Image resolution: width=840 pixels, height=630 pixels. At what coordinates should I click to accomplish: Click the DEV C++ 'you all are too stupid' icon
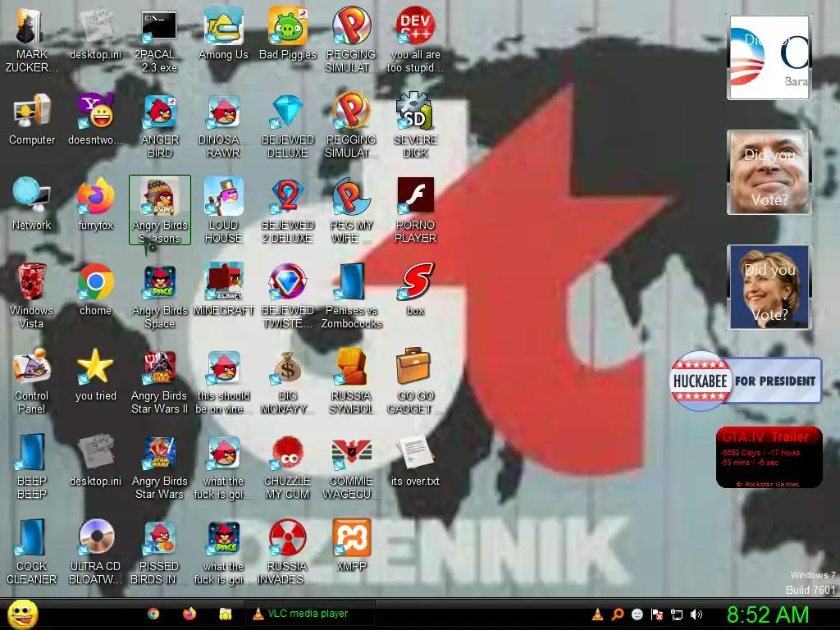415,40
